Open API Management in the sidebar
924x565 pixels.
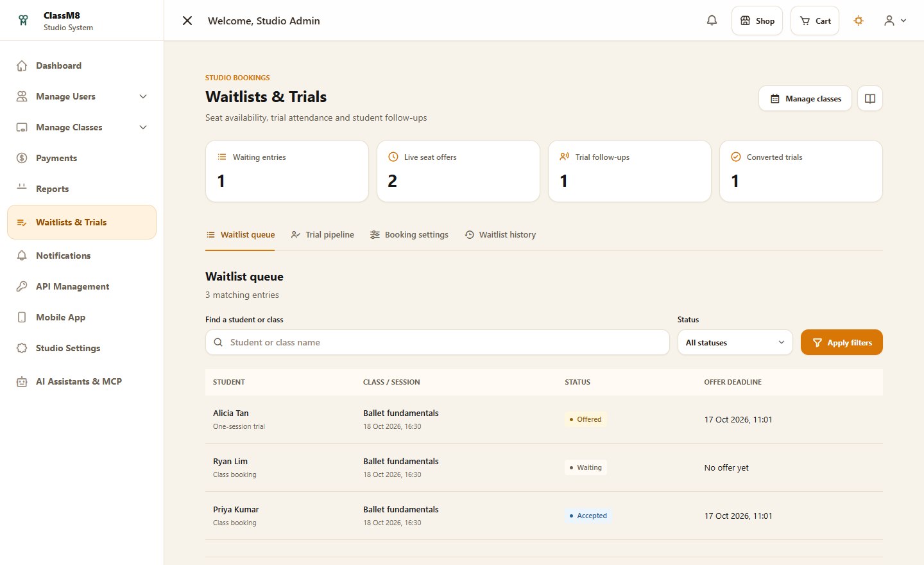[x=82, y=286]
